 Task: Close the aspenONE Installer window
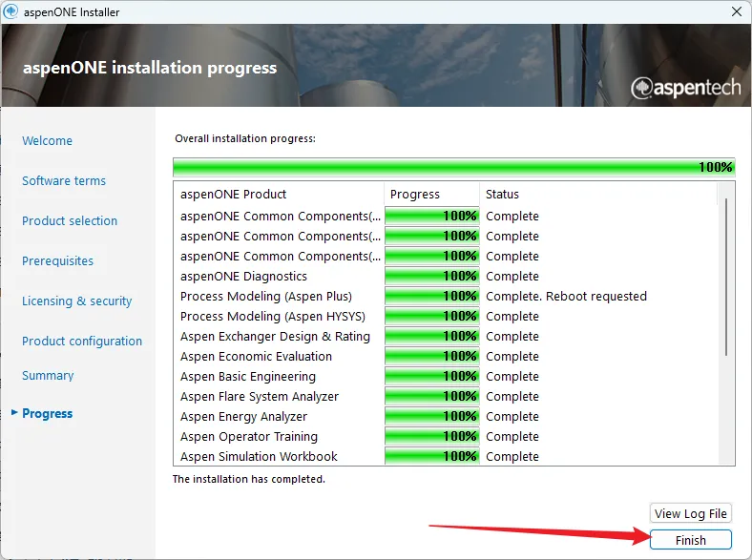click(737, 11)
